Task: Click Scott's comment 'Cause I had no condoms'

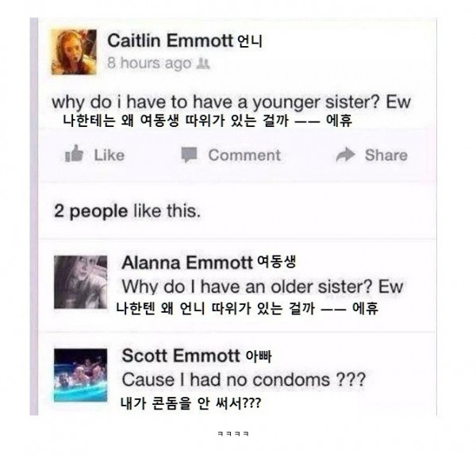Action: pos(244,379)
